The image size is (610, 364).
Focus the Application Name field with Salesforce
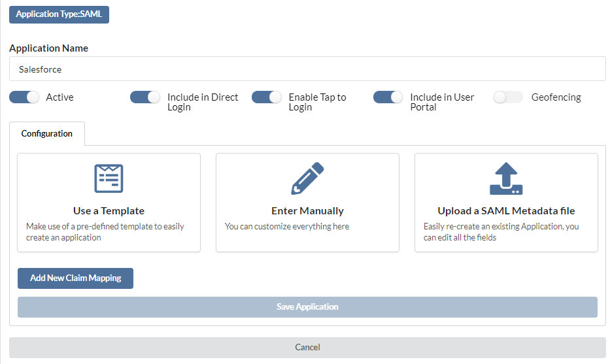tap(307, 69)
